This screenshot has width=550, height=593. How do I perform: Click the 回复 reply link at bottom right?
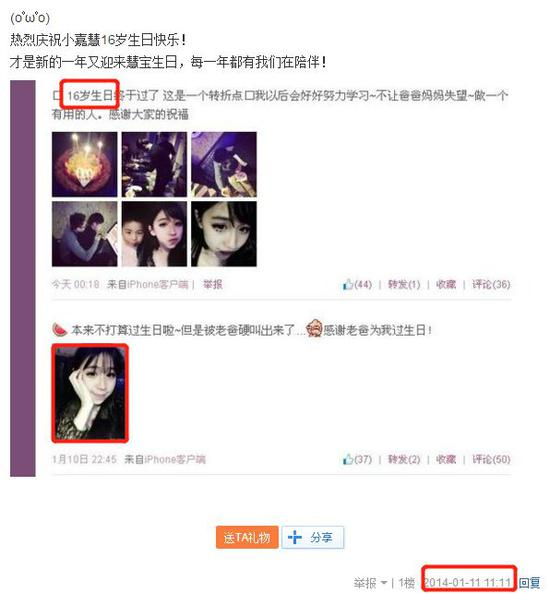(x=529, y=583)
